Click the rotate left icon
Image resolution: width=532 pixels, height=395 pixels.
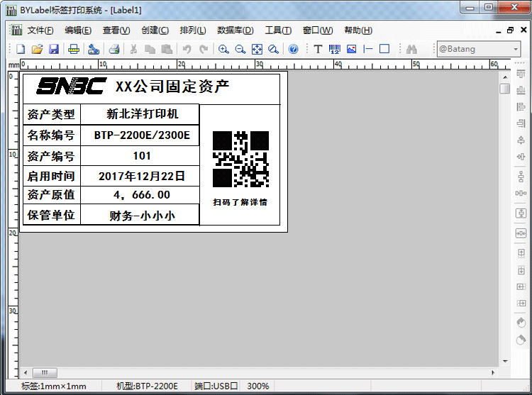[x=521, y=323]
